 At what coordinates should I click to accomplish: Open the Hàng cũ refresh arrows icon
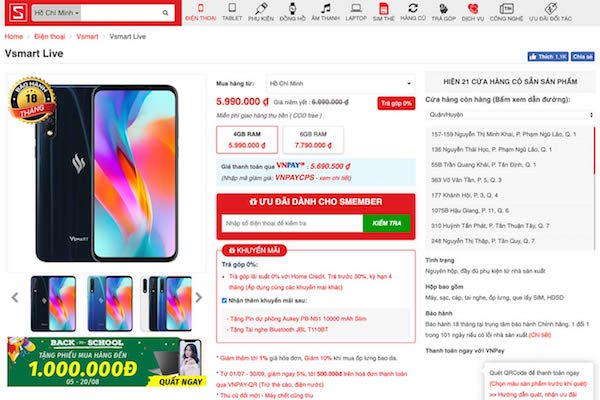click(413, 8)
